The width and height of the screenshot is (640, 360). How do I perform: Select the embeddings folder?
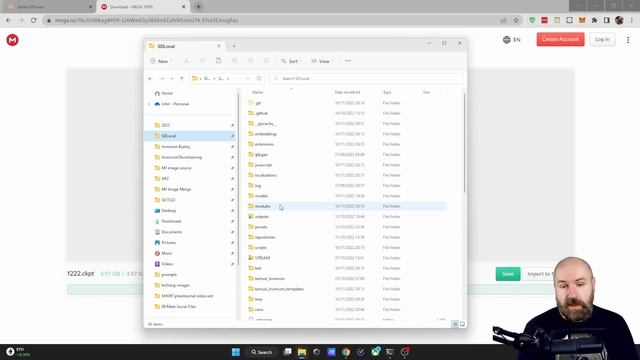point(266,134)
